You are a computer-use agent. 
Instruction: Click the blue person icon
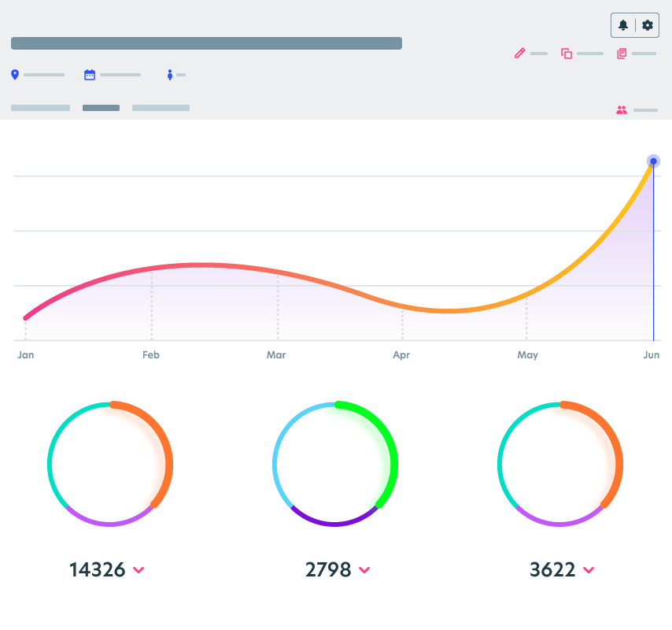169,75
